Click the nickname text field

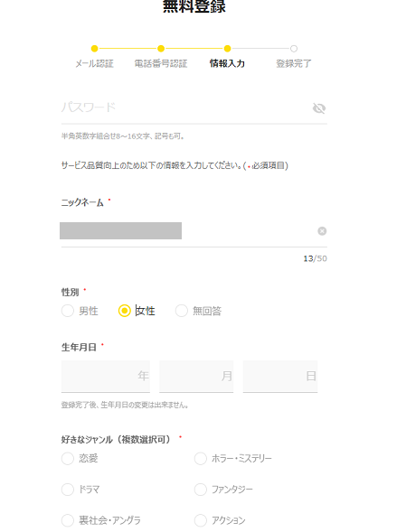click(x=187, y=231)
